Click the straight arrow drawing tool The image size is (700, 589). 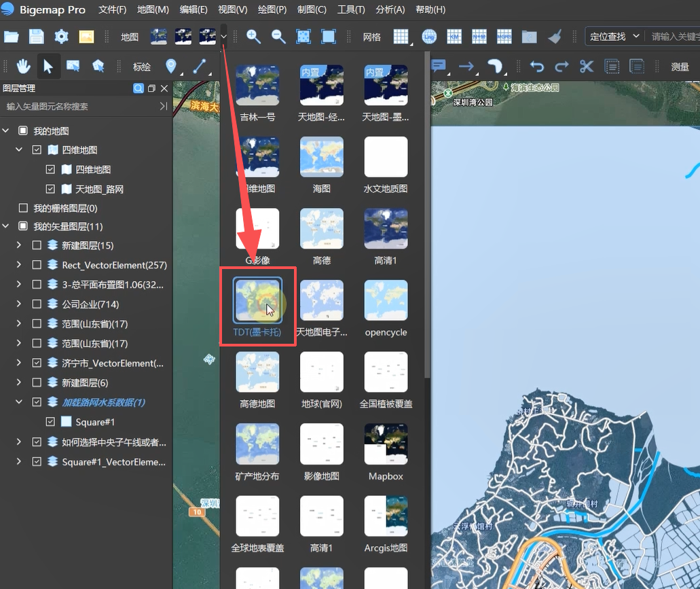click(466, 67)
